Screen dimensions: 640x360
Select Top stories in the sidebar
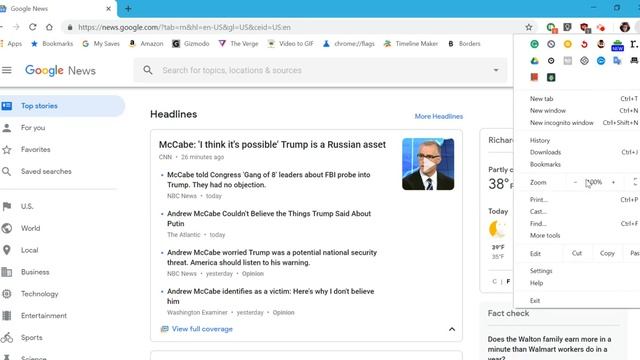pos(61,106)
